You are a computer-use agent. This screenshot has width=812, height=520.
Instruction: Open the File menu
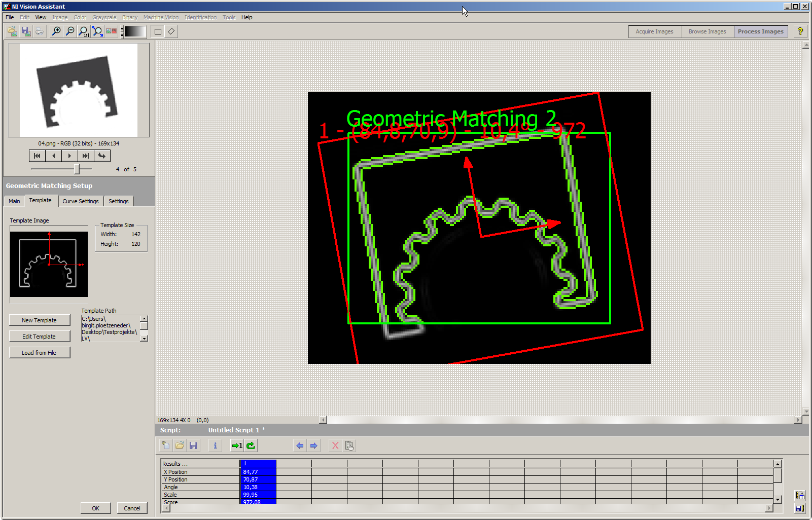point(10,17)
